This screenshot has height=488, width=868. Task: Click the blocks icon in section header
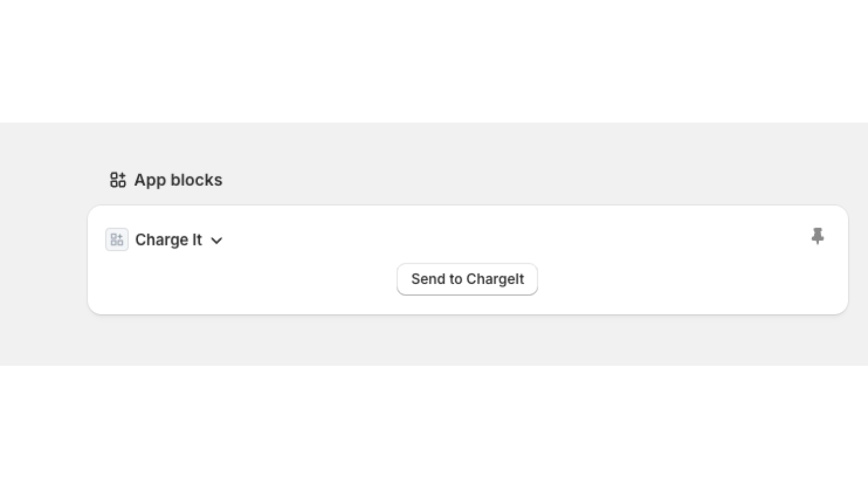tap(118, 179)
